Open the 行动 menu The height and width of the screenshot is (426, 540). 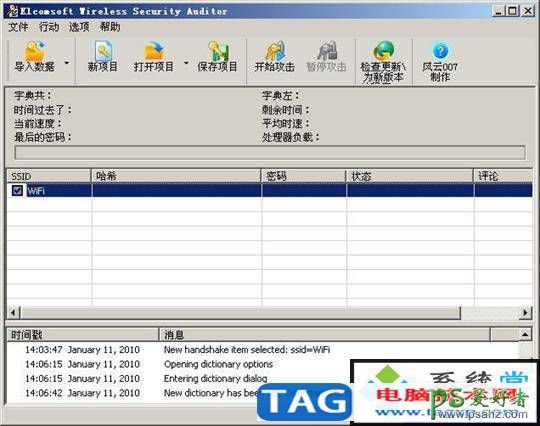pos(49,27)
